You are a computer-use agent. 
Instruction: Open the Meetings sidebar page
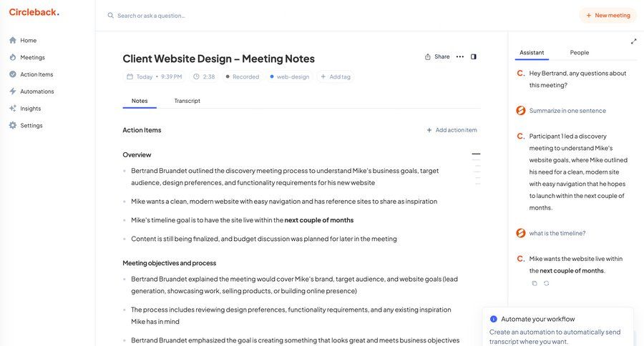[x=31, y=57]
